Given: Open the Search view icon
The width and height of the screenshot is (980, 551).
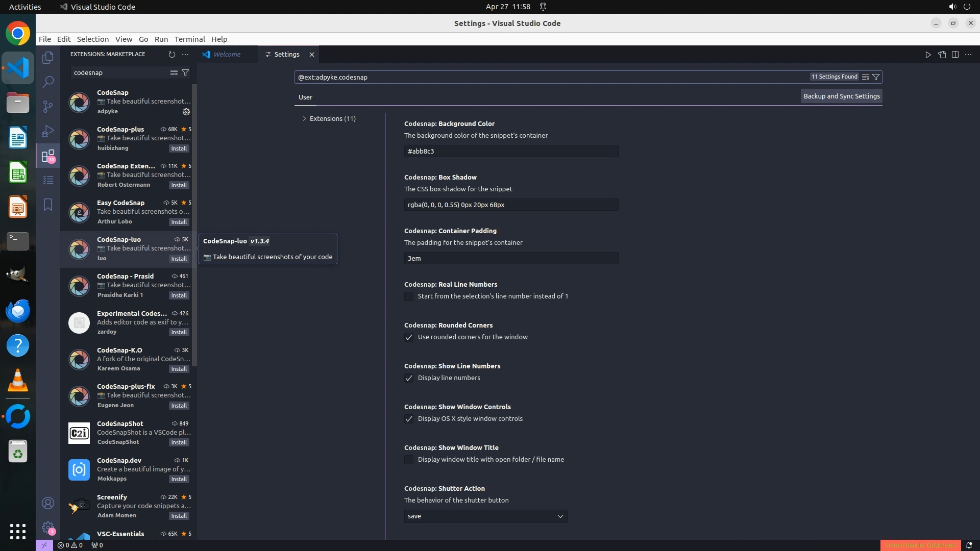Looking at the screenshot, I should (48, 82).
